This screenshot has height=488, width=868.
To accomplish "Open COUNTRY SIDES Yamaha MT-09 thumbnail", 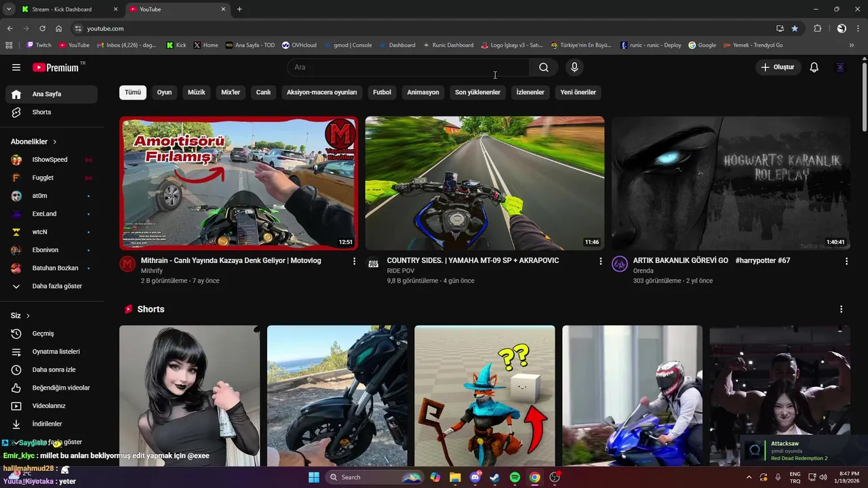I will (x=485, y=183).
